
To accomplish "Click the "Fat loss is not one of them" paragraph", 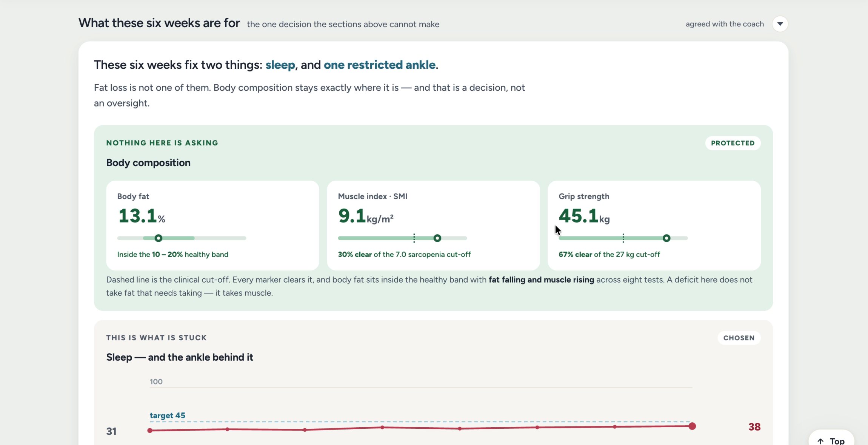I will tap(309, 95).
